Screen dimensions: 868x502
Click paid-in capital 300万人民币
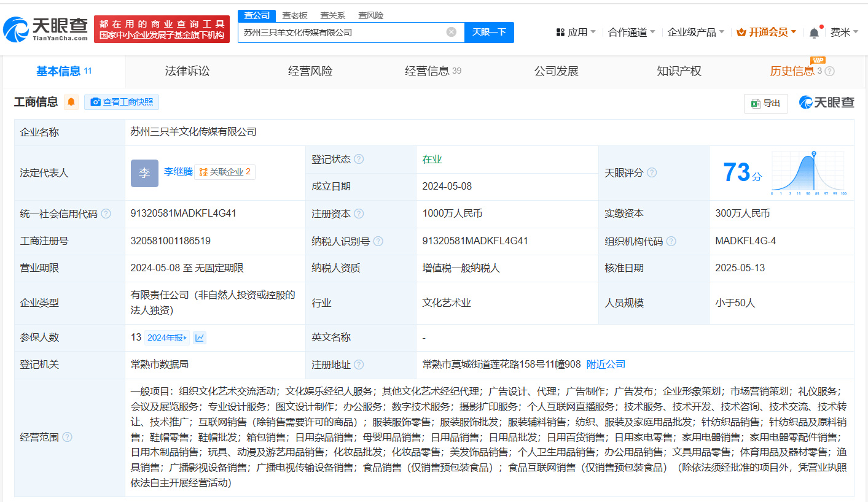(x=743, y=214)
